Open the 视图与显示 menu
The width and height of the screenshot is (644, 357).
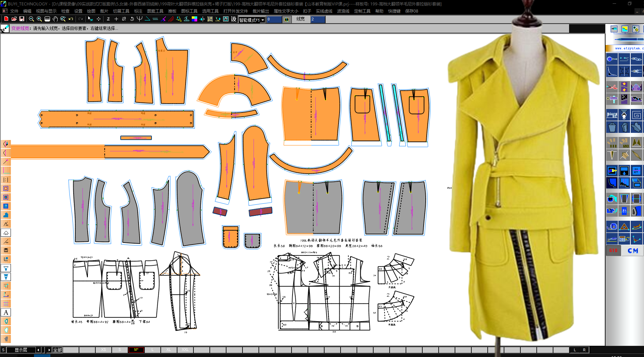point(46,11)
